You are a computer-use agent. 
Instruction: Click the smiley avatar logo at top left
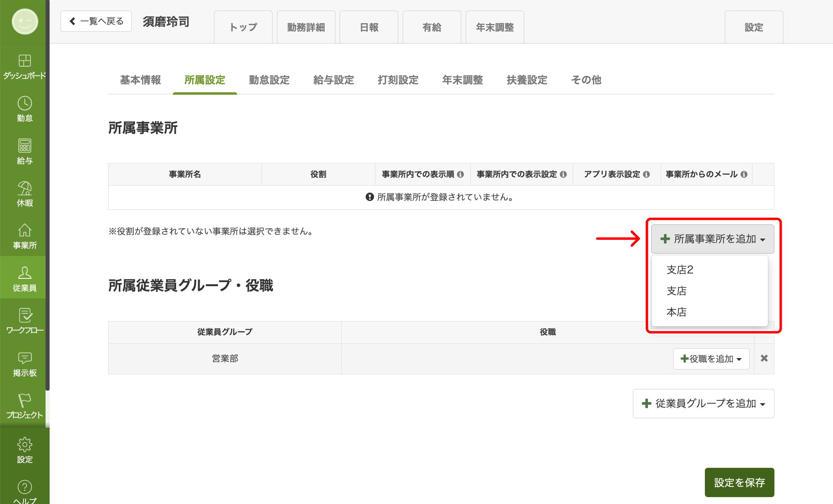click(25, 22)
